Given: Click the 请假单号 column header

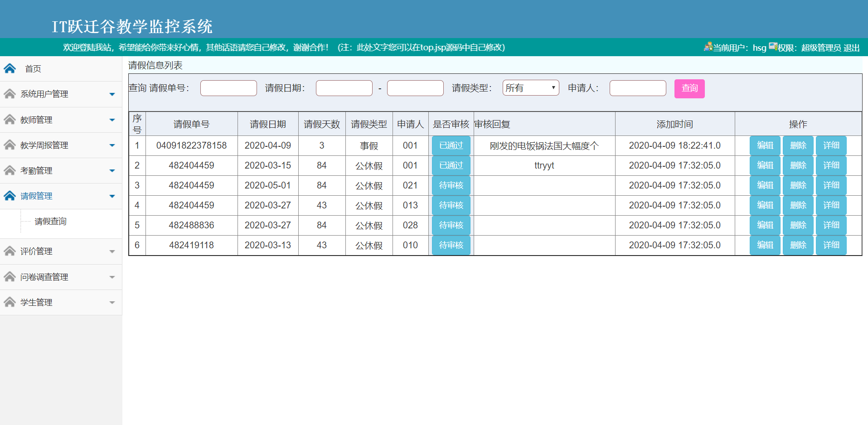Looking at the screenshot, I should pos(192,124).
